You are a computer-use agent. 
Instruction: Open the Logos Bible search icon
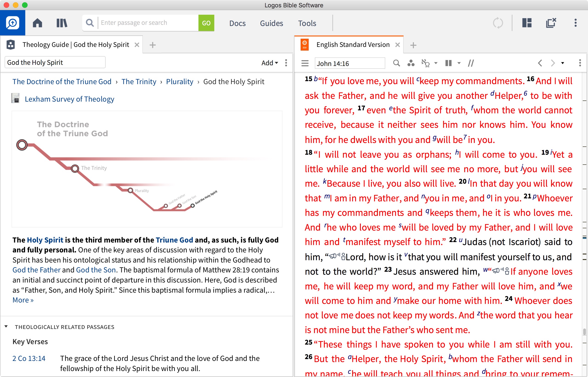[12, 23]
